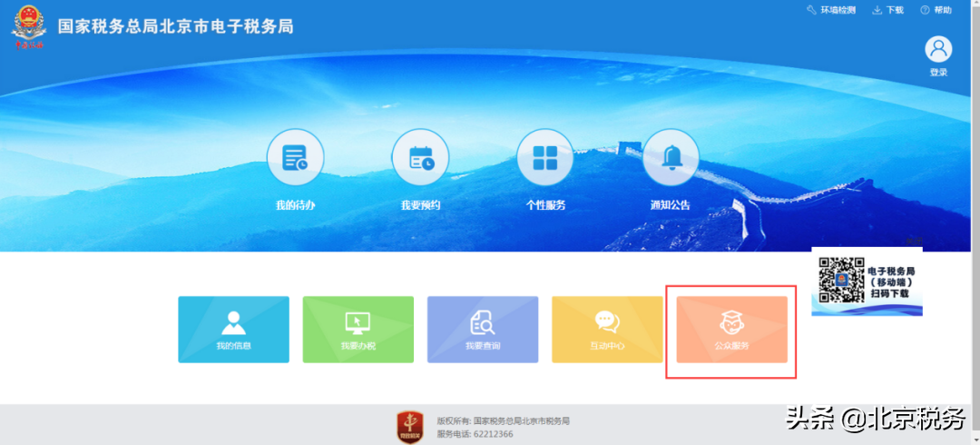Open the 我要预约 calendar icon
980x445 pixels.
tap(421, 157)
